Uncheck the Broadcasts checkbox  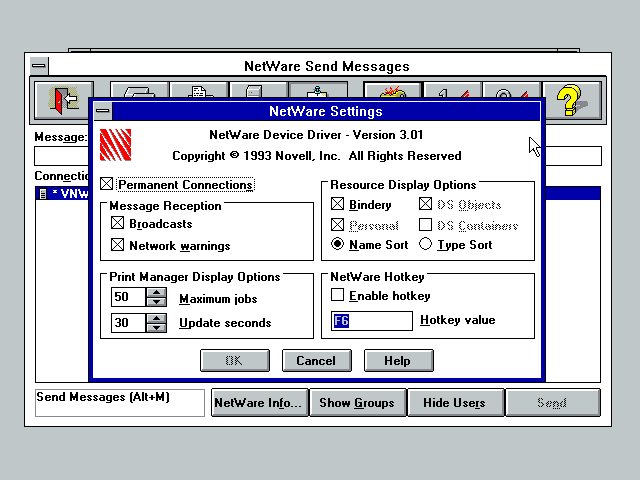point(118,223)
